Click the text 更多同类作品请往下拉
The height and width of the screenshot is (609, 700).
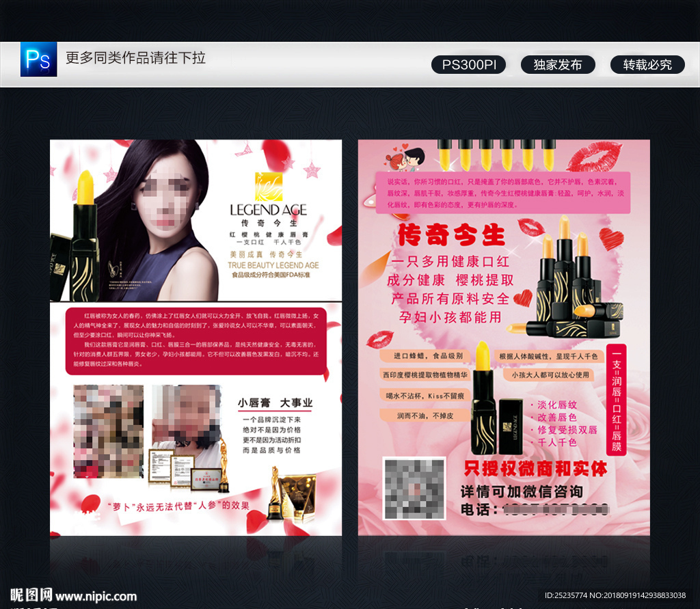[x=136, y=58]
